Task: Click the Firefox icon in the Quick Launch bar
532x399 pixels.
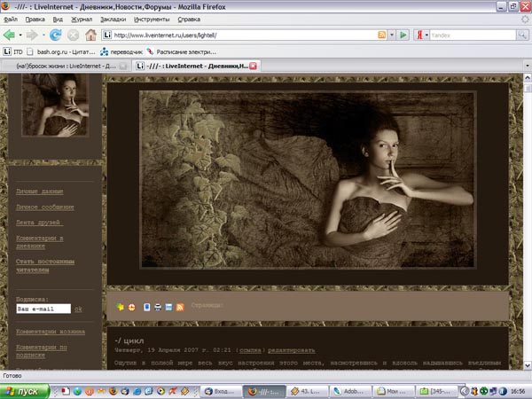Action: pyautogui.click(x=113, y=391)
